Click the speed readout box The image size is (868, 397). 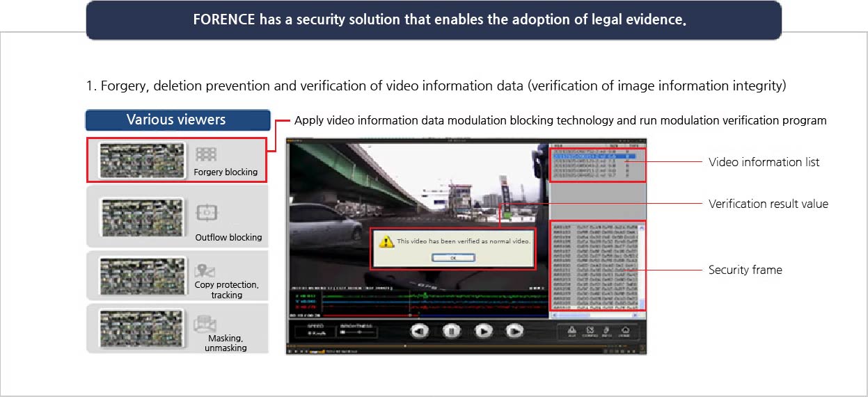coord(316,333)
